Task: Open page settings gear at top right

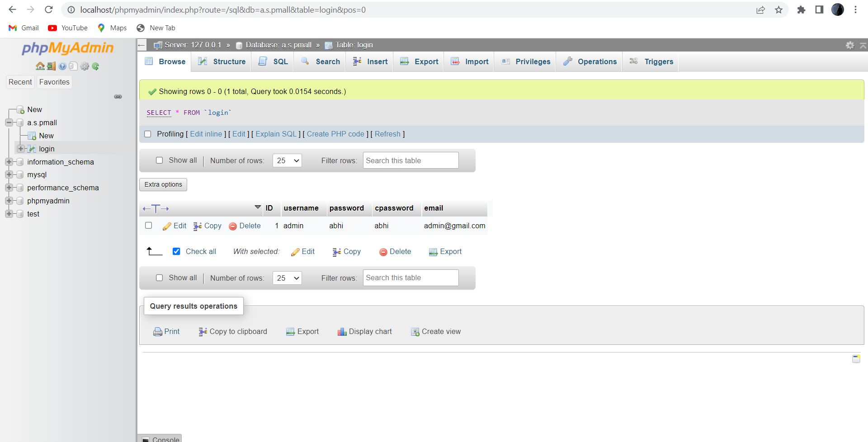Action: (850, 45)
